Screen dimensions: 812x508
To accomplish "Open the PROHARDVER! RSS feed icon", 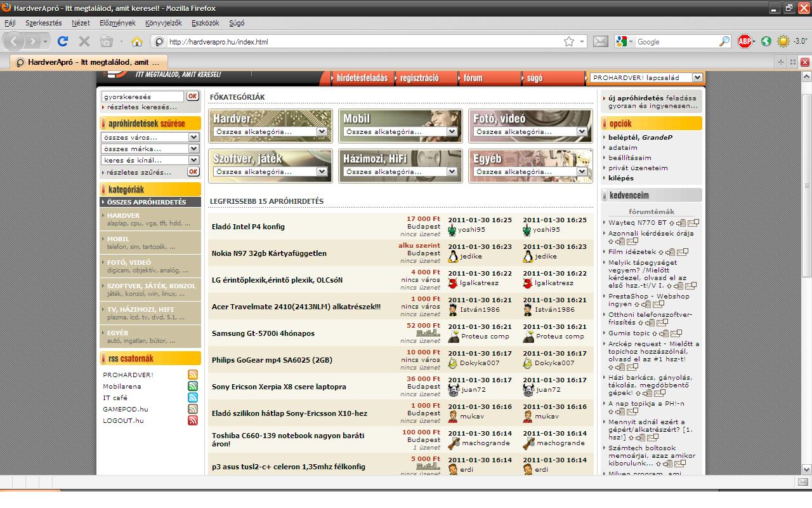I will click(193, 375).
